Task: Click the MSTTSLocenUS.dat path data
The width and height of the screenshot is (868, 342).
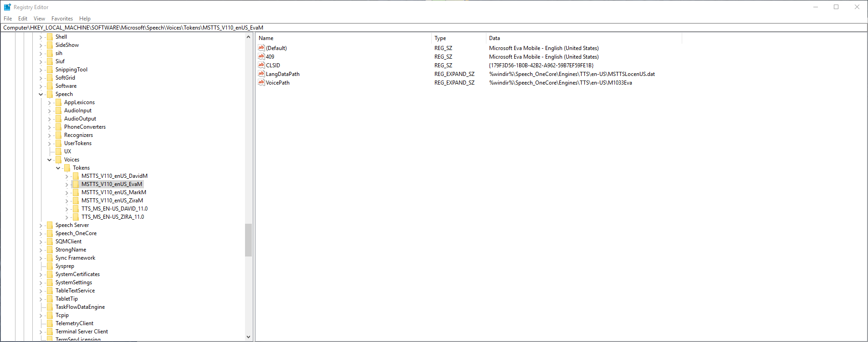Action: 572,74
